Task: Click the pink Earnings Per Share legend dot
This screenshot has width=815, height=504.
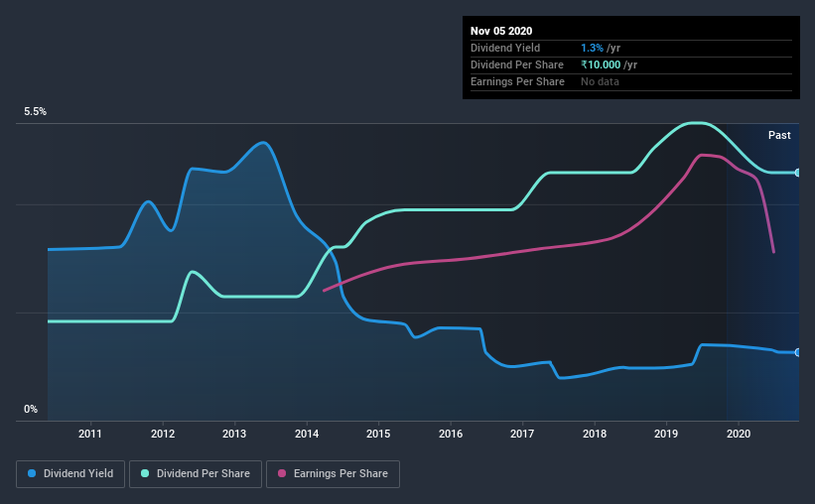Action: 282,473
